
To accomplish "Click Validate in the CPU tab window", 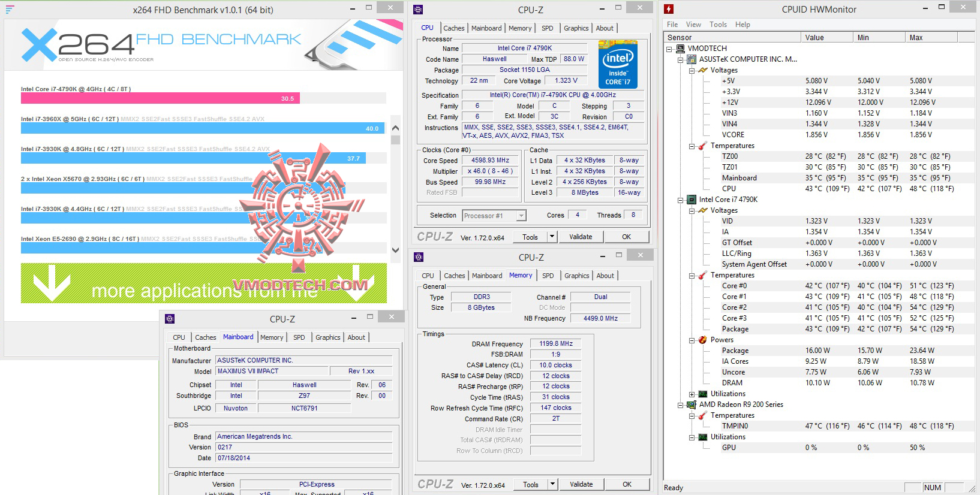I will 581,237.
